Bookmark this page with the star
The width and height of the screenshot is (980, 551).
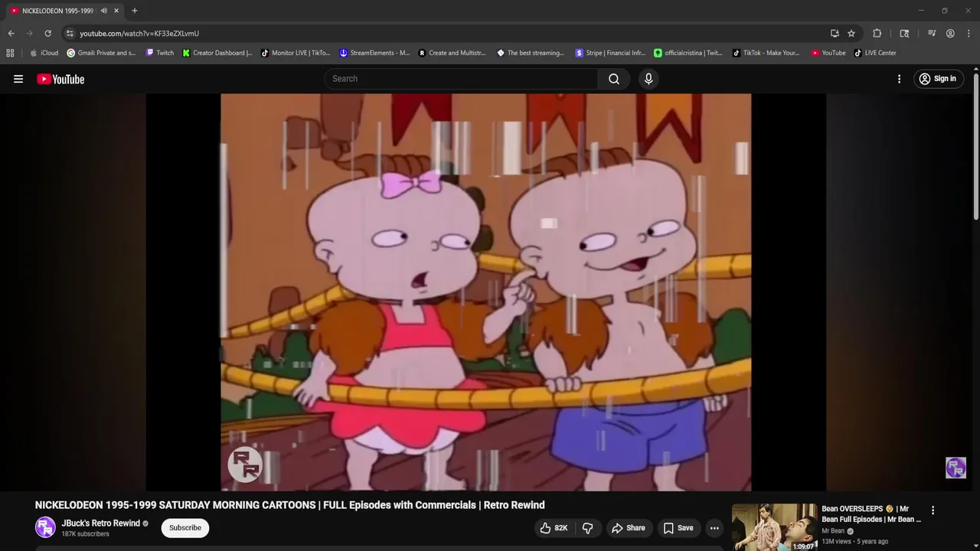(851, 34)
